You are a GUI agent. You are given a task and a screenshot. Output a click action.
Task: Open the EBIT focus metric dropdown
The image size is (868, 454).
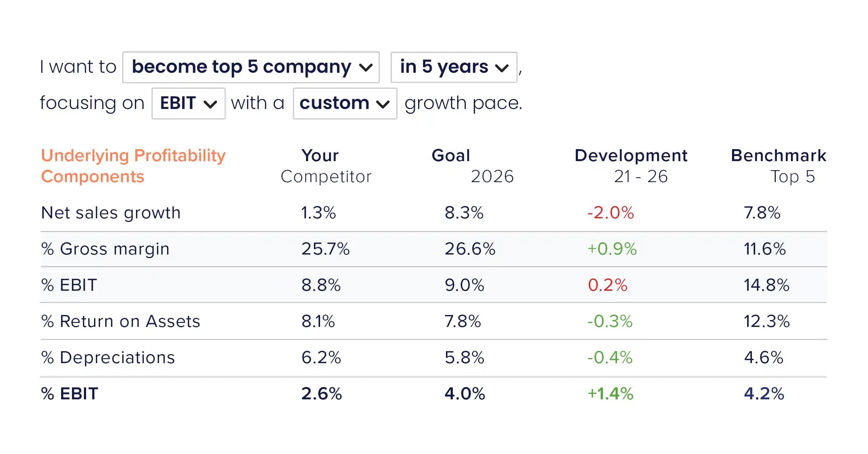[x=188, y=104]
